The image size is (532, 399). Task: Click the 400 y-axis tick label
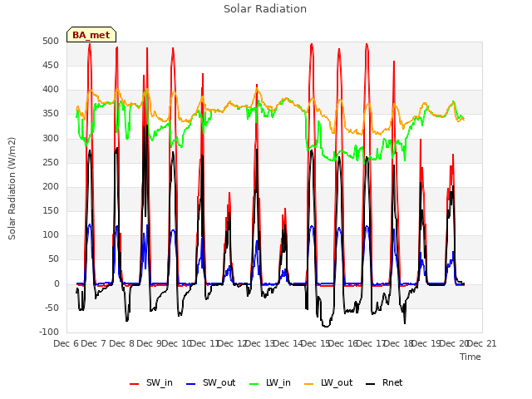coord(51,90)
